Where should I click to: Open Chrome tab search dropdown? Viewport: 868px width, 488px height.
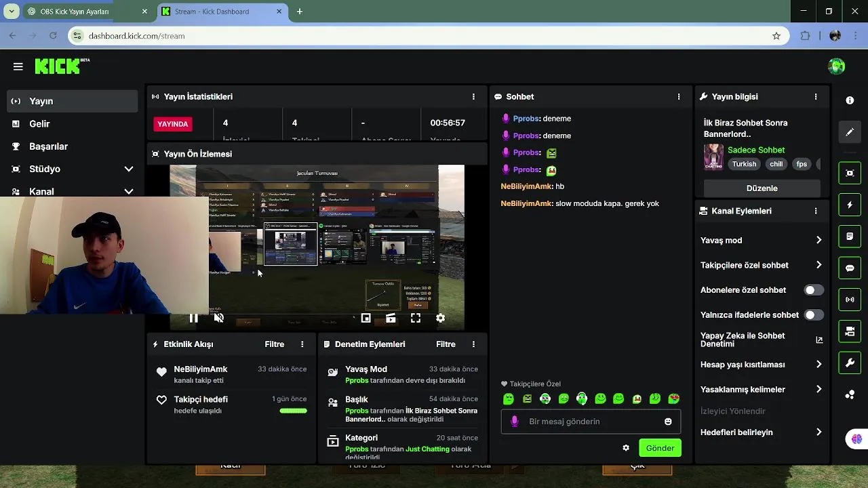point(12,12)
